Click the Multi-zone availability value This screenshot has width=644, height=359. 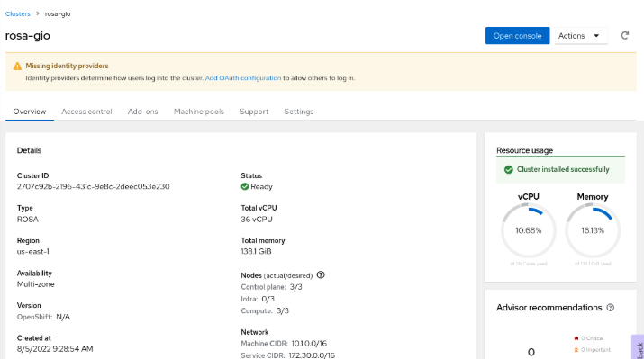point(35,284)
